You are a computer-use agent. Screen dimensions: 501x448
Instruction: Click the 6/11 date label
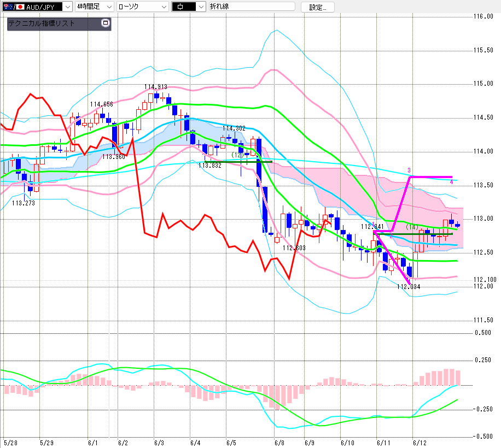click(x=384, y=443)
